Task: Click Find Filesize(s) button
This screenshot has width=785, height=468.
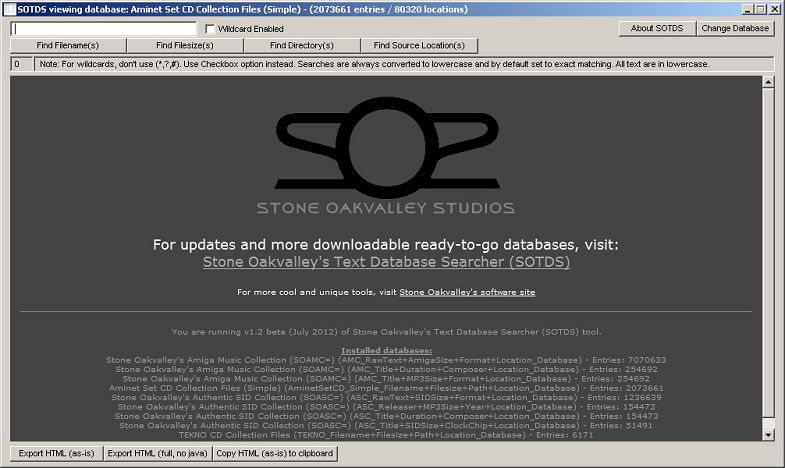Action: click(185, 46)
